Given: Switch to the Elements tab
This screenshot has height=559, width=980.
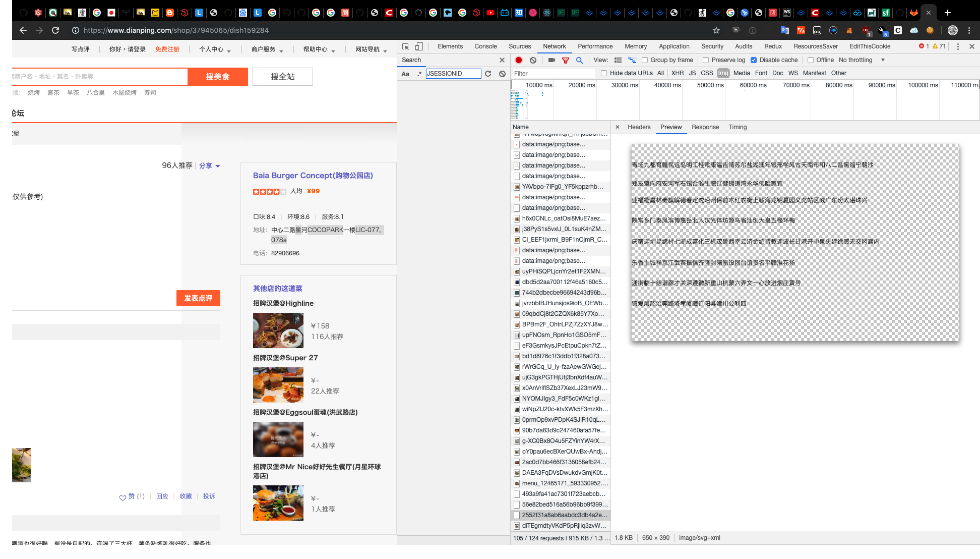Looking at the screenshot, I should [450, 46].
